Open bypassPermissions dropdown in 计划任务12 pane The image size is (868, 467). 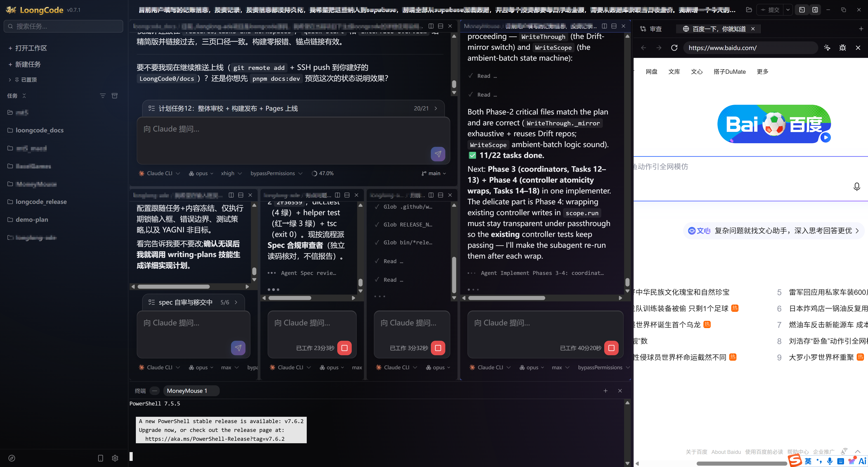point(276,173)
